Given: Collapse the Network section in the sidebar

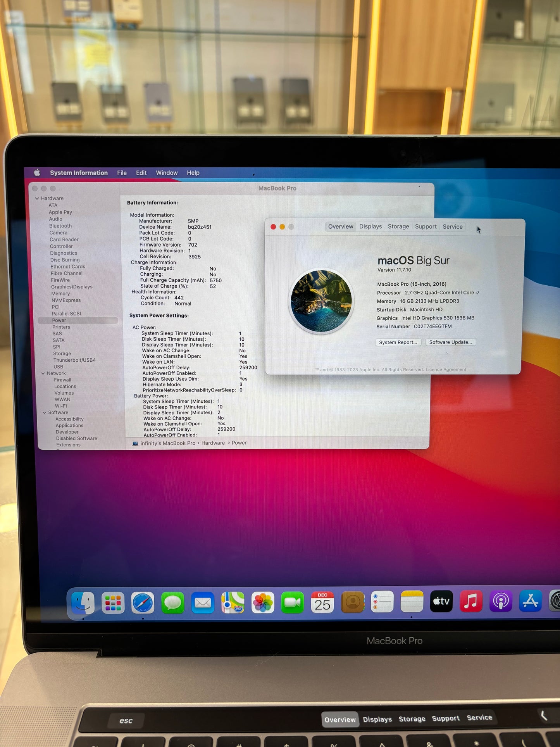Looking at the screenshot, I should tap(43, 374).
